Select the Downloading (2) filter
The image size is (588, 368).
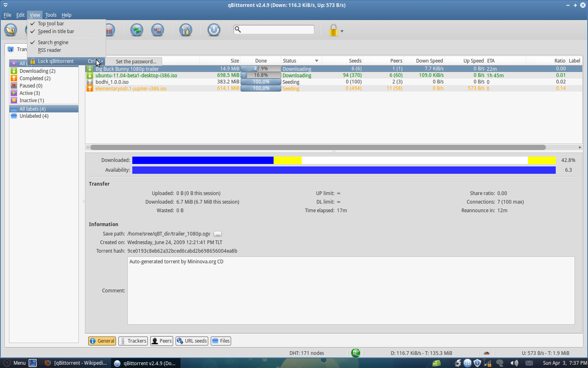click(x=44, y=71)
